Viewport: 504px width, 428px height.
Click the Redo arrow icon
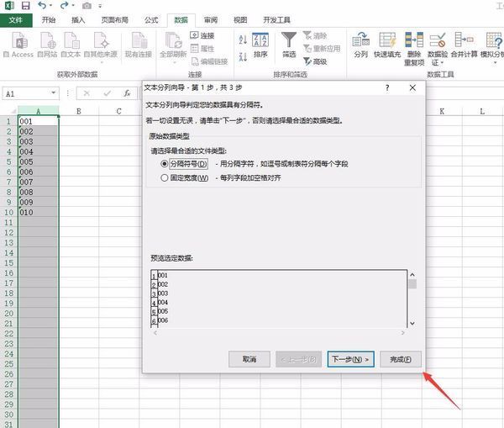coord(65,6)
